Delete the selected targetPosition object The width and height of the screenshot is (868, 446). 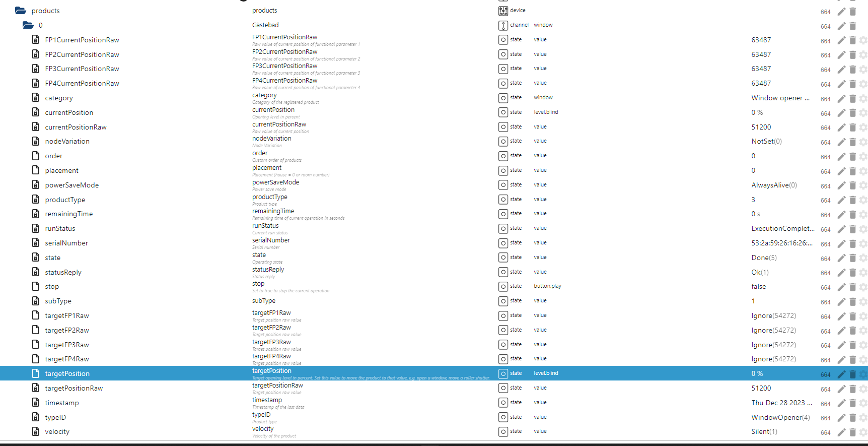852,374
